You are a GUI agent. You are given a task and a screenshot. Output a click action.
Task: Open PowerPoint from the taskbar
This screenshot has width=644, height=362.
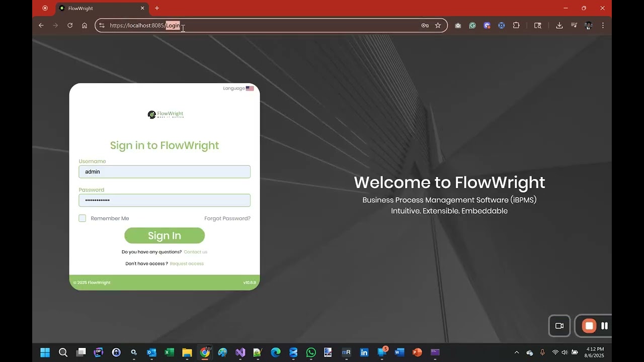pos(417,352)
